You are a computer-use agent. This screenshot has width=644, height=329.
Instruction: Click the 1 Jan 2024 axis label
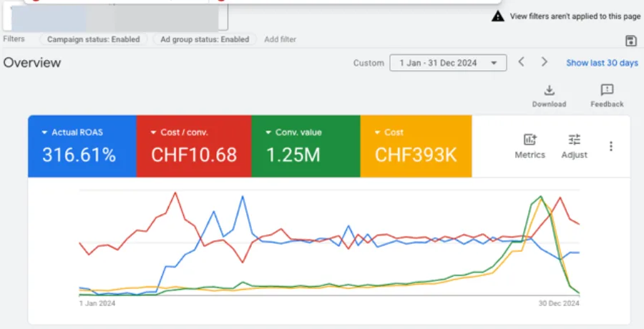click(97, 303)
